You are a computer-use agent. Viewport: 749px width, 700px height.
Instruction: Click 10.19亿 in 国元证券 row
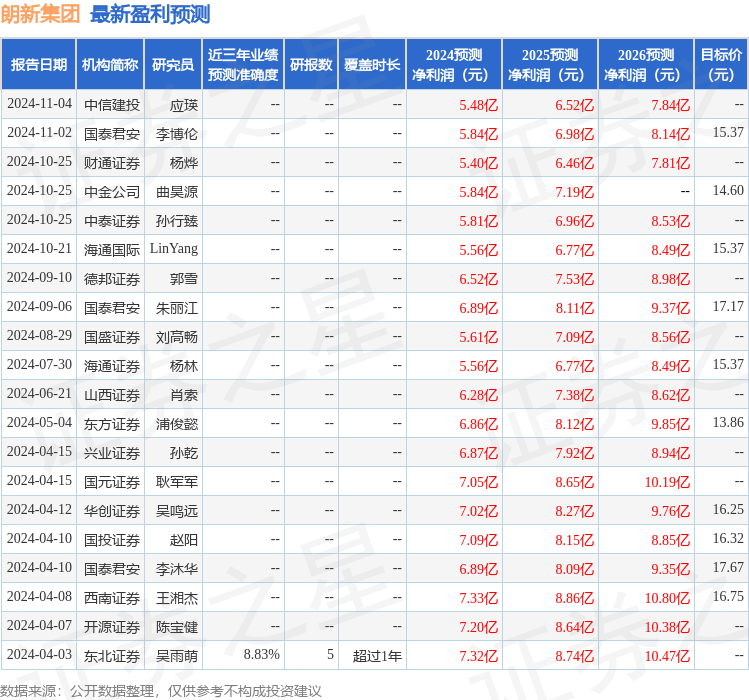click(667, 482)
